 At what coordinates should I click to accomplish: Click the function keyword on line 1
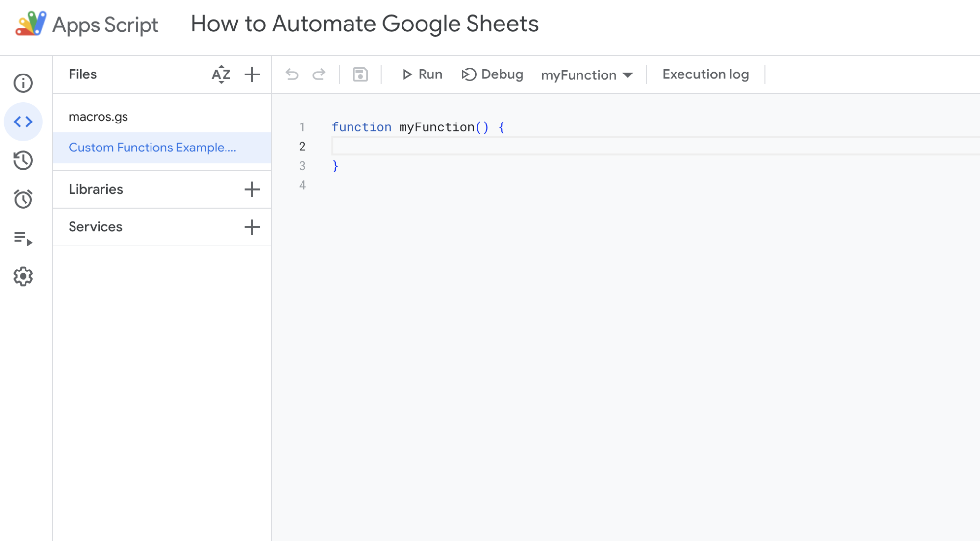tap(361, 127)
